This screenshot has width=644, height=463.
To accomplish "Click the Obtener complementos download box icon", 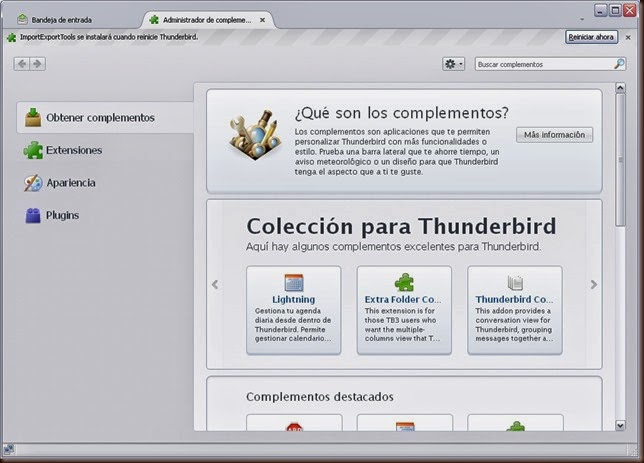I will [33, 117].
